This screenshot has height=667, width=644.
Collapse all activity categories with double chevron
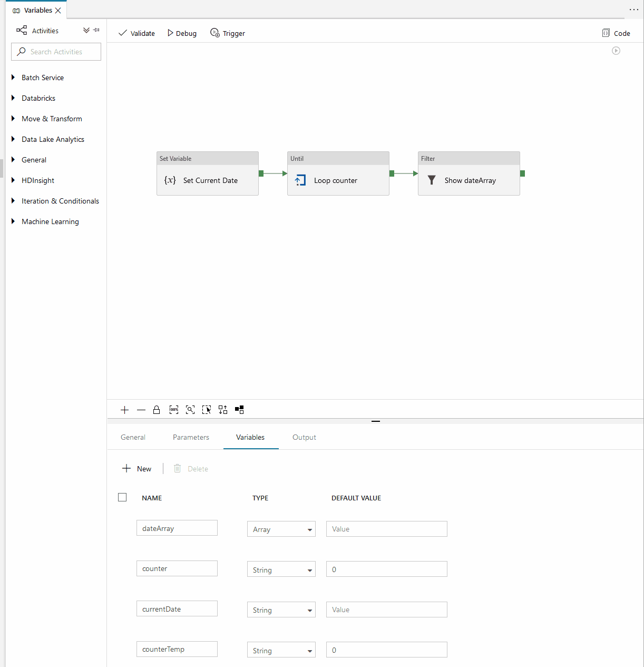point(86,30)
